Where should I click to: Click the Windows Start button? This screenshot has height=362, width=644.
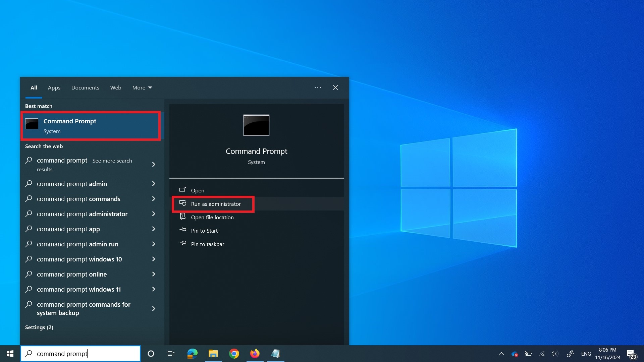pos(10,354)
